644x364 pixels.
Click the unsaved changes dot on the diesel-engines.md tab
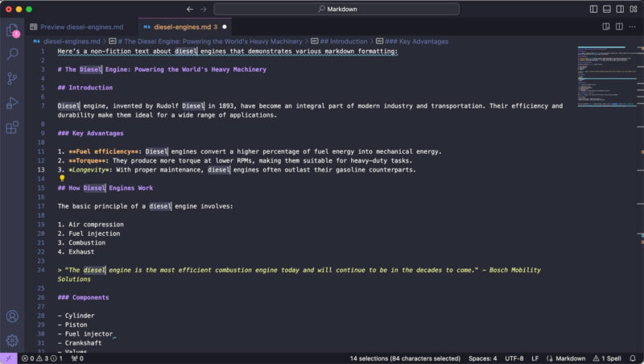(x=225, y=27)
